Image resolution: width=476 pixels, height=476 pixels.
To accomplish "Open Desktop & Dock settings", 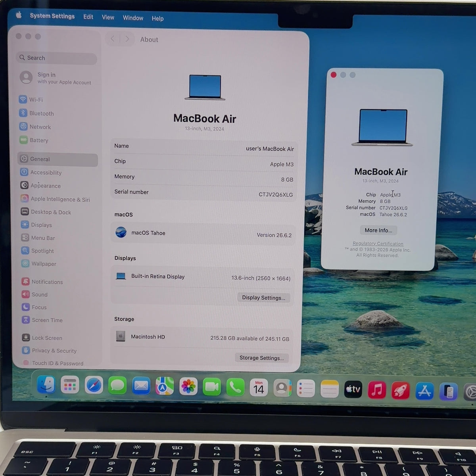I will click(x=46, y=212).
